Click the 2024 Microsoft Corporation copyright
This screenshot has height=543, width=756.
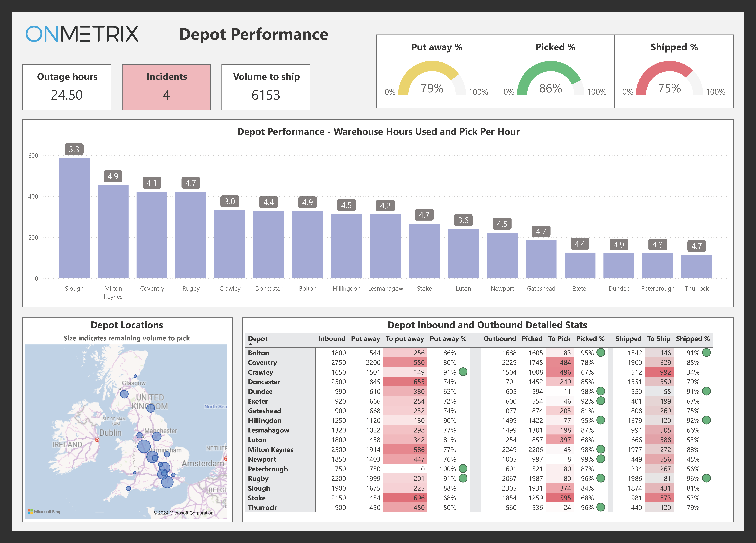pos(183,513)
